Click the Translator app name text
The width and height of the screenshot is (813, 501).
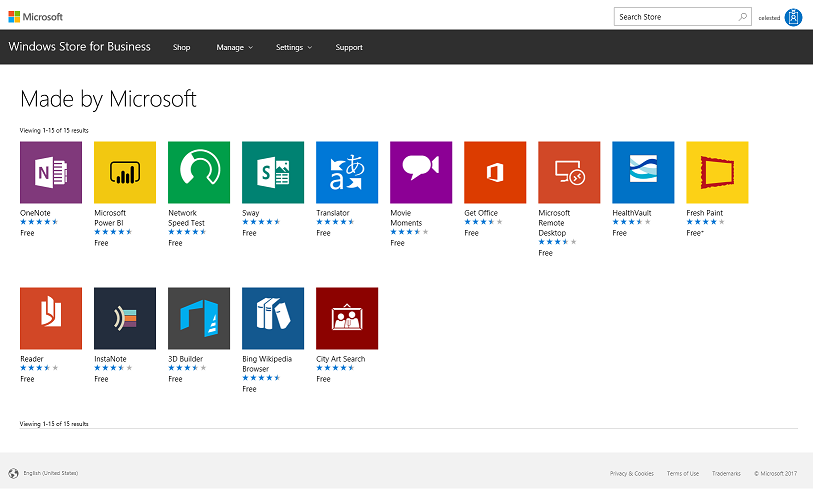click(333, 213)
